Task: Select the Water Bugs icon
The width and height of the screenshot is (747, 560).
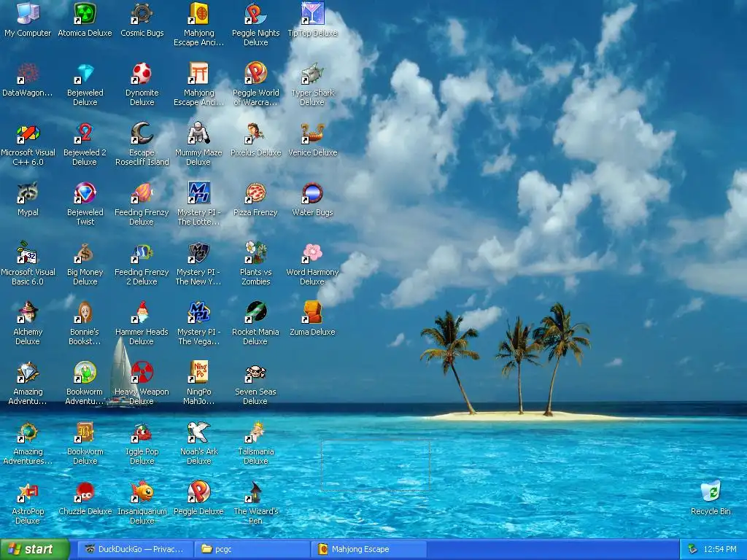Action: pos(312,193)
